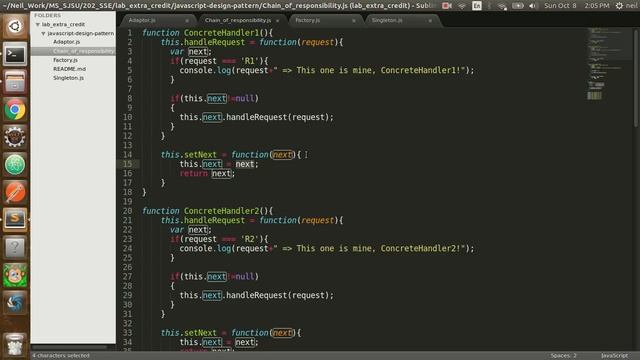This screenshot has width=640, height=360.
Task: Click 'console' on line 5
Action: 196,70
